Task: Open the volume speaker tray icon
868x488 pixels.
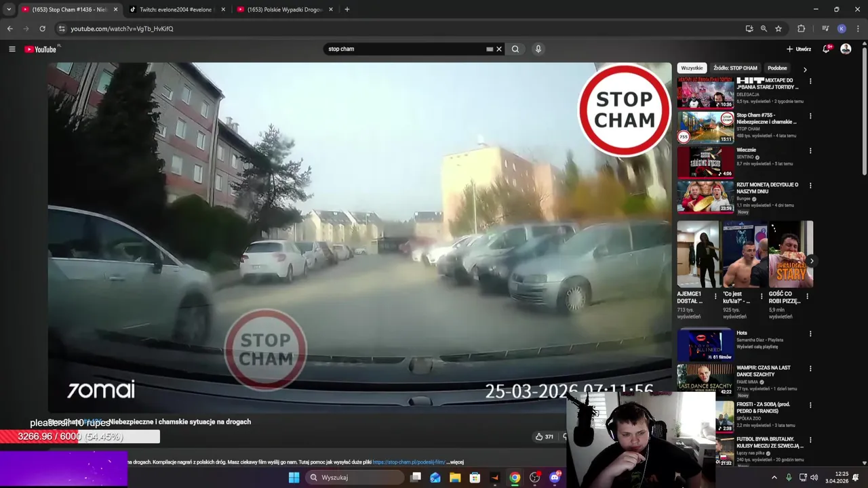Action: point(814,477)
